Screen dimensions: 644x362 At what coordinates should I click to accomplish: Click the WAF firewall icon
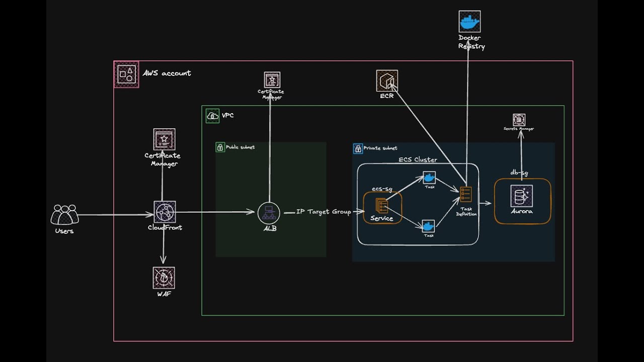pyautogui.click(x=164, y=278)
